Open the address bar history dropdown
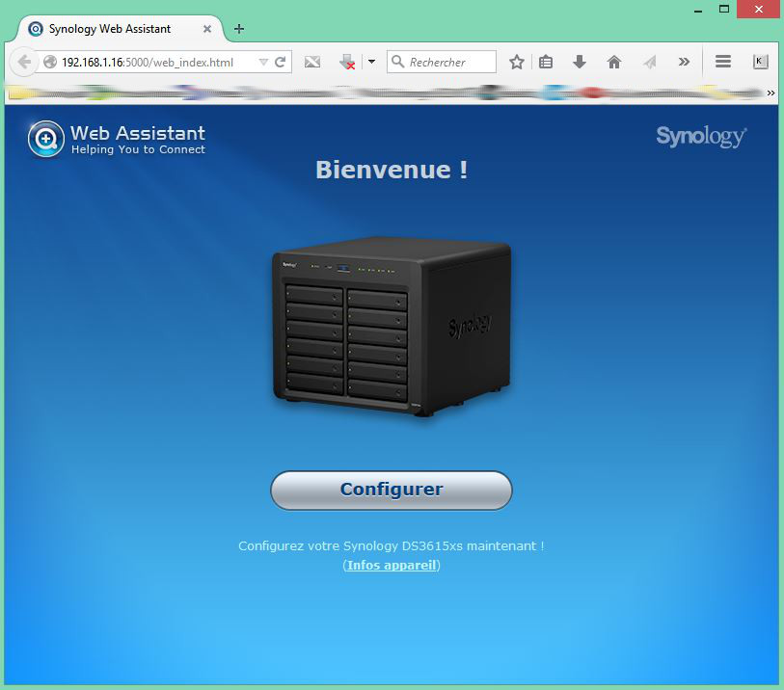The height and width of the screenshot is (690, 784). pos(263,62)
